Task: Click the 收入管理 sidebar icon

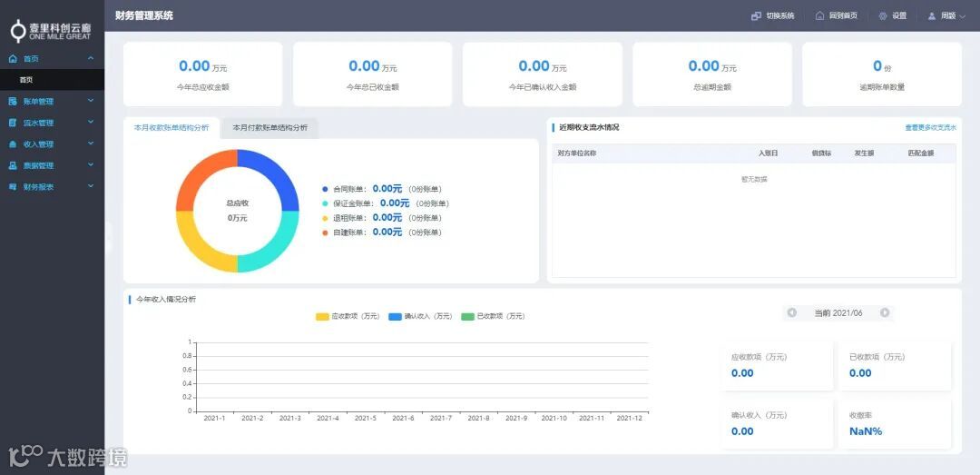Action: coord(13,143)
